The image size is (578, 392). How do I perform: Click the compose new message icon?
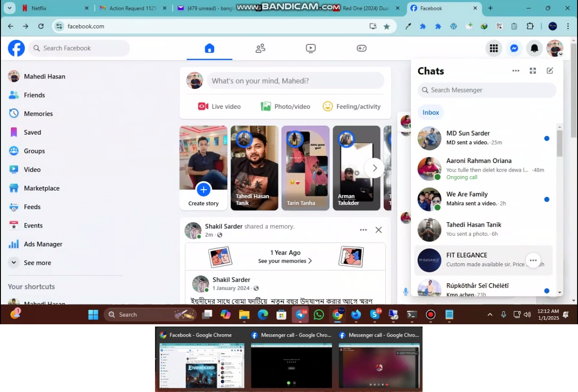pyautogui.click(x=550, y=71)
